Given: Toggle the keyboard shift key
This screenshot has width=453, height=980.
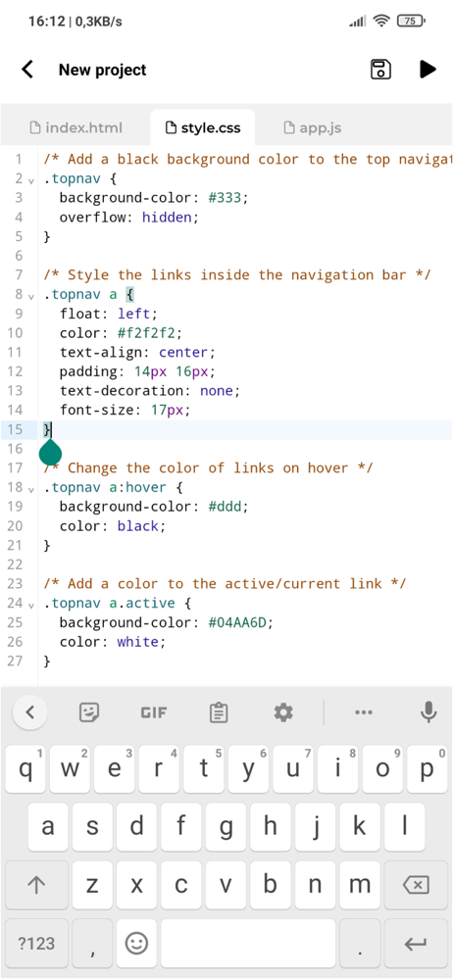Looking at the screenshot, I should [x=37, y=884].
